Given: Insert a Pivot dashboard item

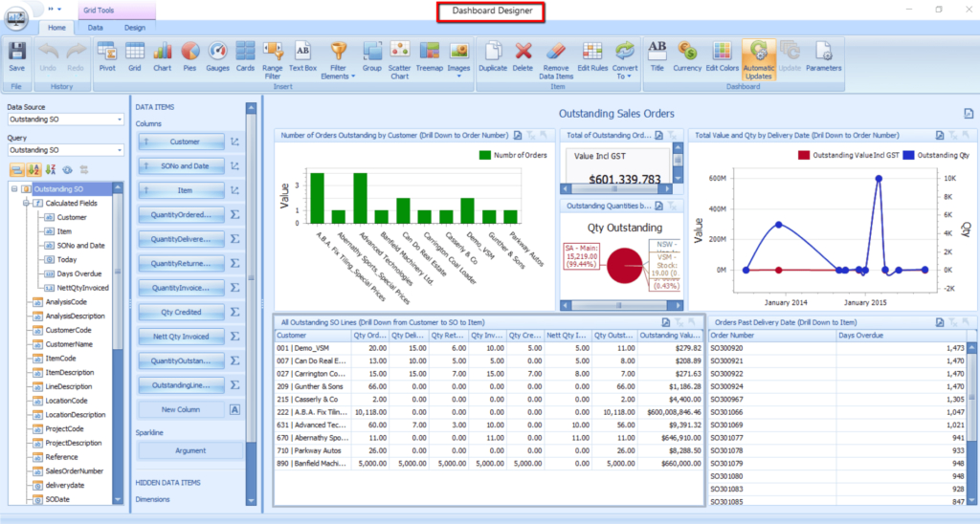Looking at the screenshot, I should pyautogui.click(x=106, y=55).
